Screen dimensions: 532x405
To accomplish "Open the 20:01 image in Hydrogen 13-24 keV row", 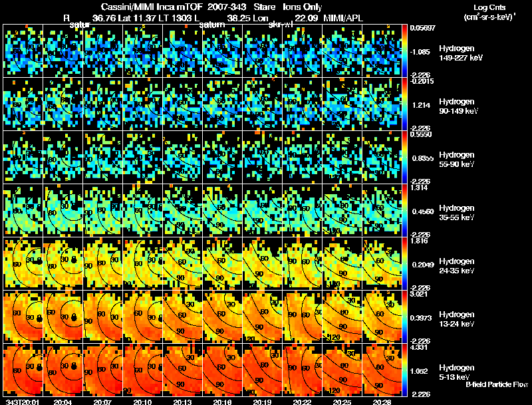I will pos(23,317).
